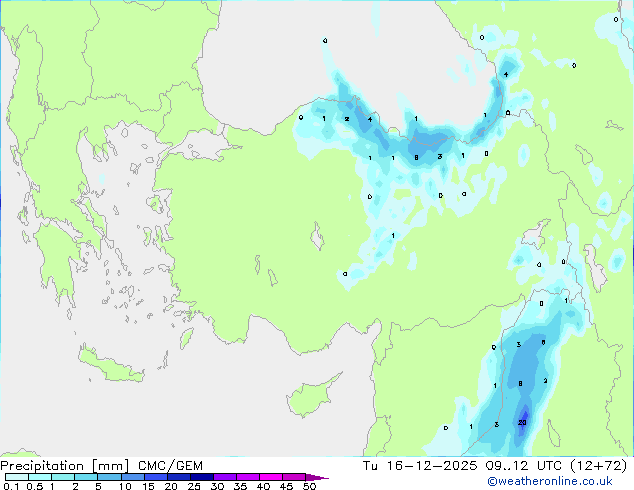Click the '0.1' legend tick label
The width and height of the screenshot is (634, 490).
pyautogui.click(x=12, y=486)
